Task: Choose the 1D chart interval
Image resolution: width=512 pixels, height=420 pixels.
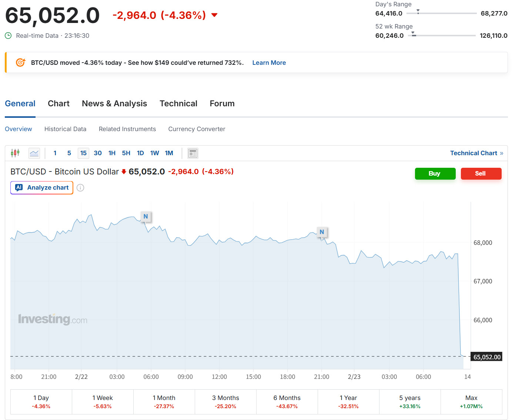Action: tap(140, 153)
